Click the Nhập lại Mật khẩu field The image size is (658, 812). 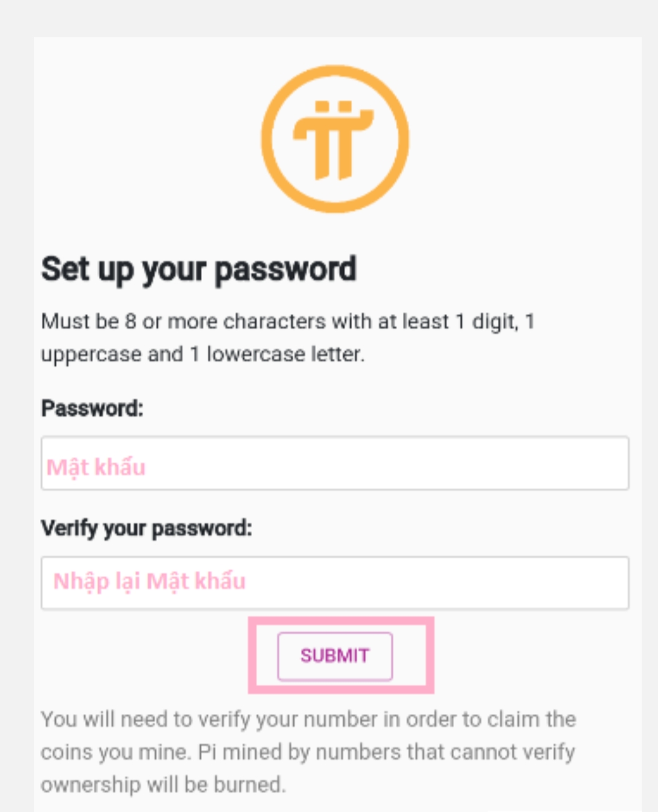[x=335, y=583]
